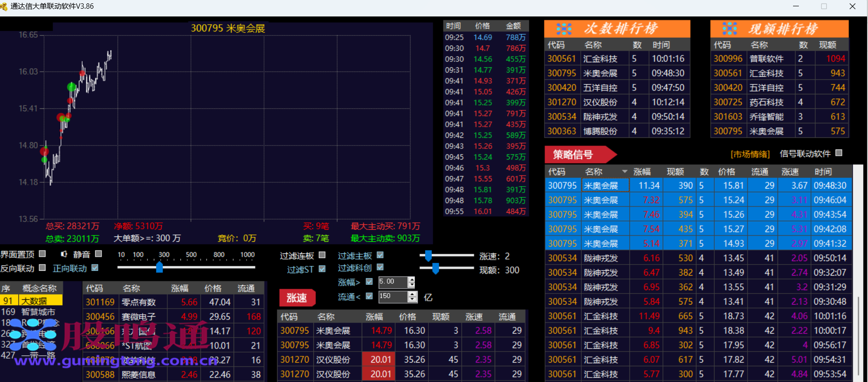Select 300561 汇金科技 in 次数排行榜
The width and height of the screenshot is (868, 382).
click(x=618, y=59)
